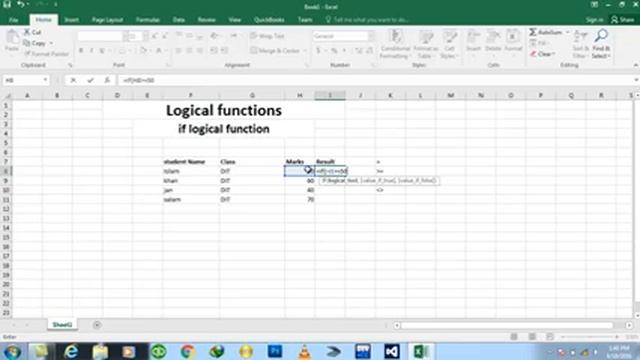This screenshot has width=640, height=360.
Task: Open the Merge & Center dropdown arrow
Action: pos(305,51)
